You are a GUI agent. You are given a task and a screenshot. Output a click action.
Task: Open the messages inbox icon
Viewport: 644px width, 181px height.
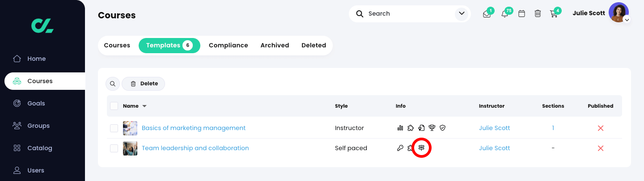(487, 14)
